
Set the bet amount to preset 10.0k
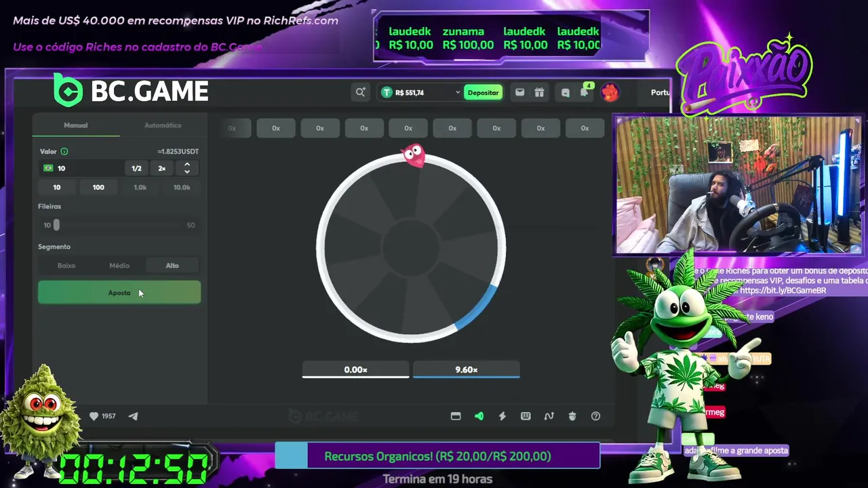tap(182, 187)
